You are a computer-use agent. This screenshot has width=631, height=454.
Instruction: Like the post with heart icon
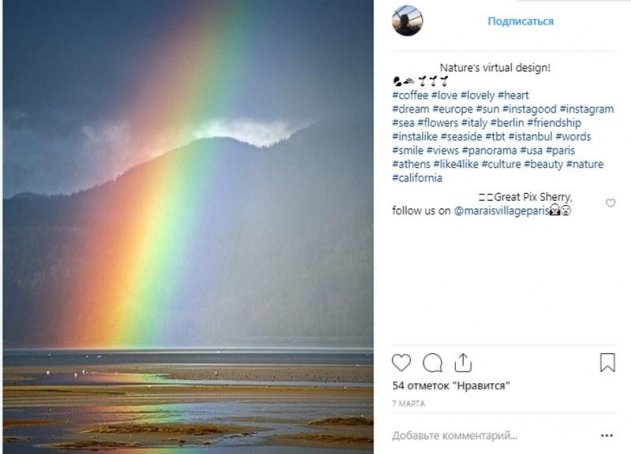[x=401, y=363]
